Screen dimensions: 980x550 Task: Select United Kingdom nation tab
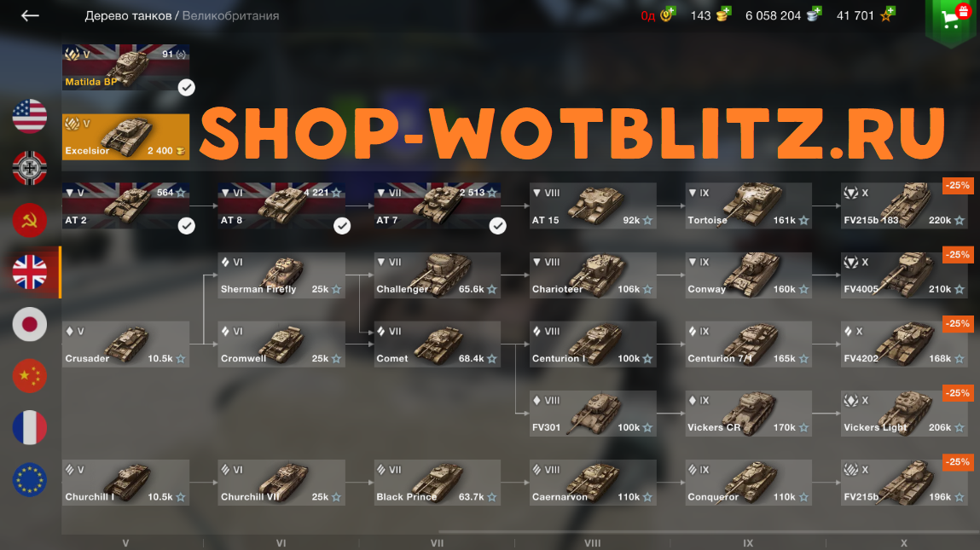(29, 272)
